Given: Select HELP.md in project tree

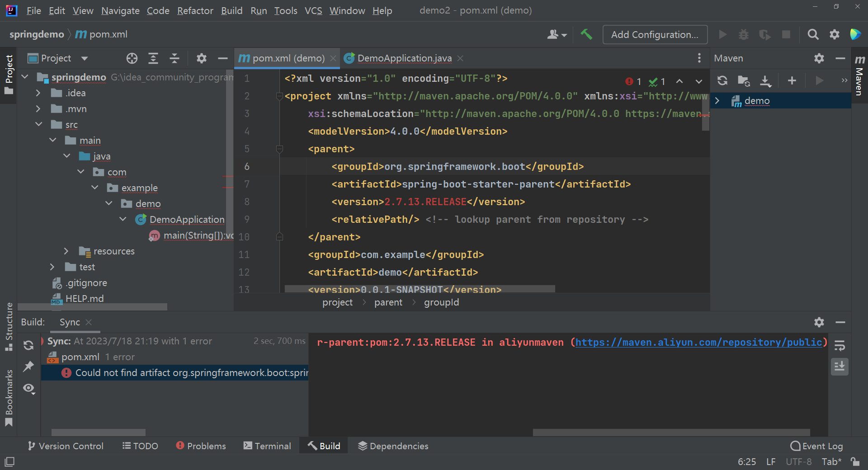Looking at the screenshot, I should click(x=85, y=299).
